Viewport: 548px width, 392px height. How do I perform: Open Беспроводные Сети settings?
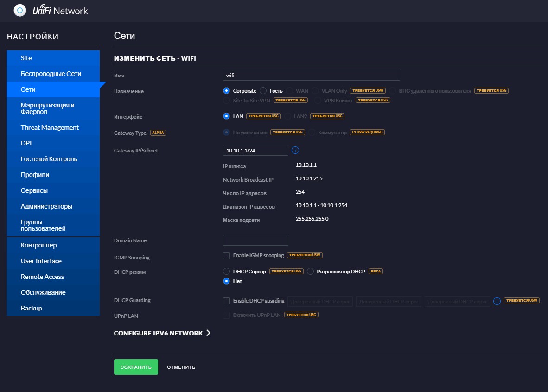coord(51,74)
